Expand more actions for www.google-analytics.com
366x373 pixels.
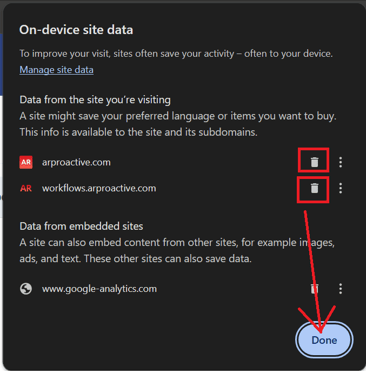click(340, 289)
